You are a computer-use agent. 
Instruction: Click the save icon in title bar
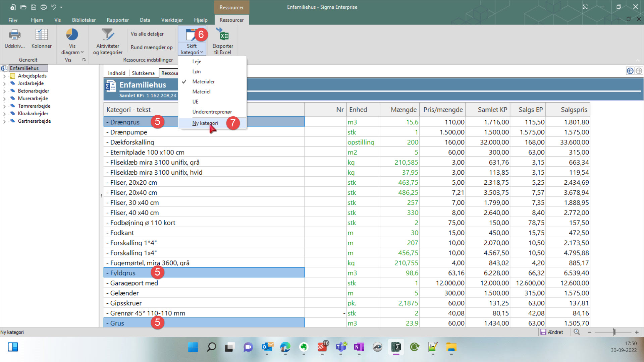(34, 7)
